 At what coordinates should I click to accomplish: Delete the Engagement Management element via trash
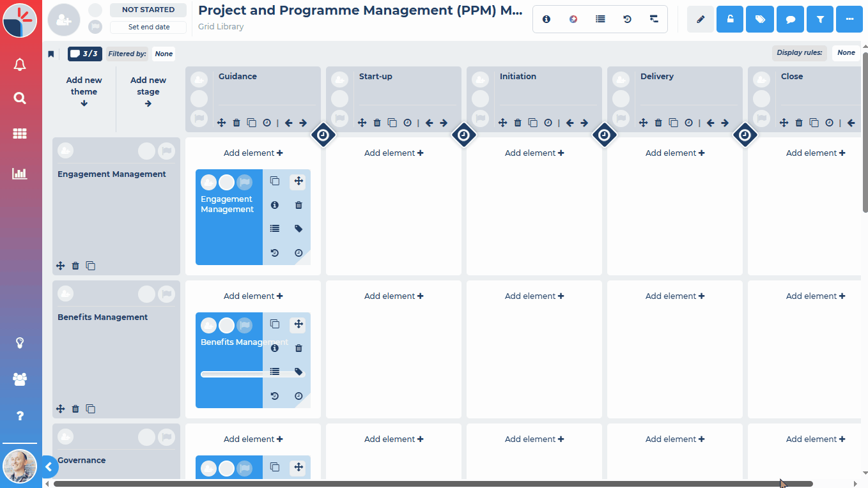(x=298, y=205)
